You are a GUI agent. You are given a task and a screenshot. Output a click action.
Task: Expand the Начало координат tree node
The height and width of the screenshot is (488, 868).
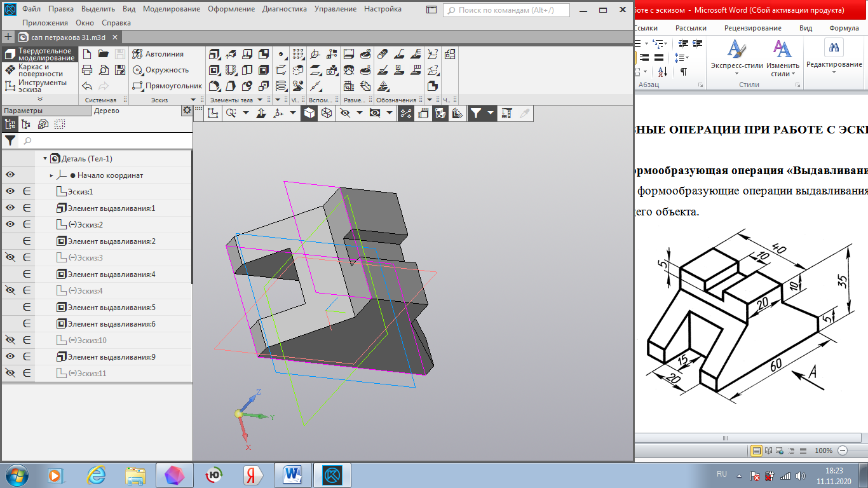pos(51,175)
